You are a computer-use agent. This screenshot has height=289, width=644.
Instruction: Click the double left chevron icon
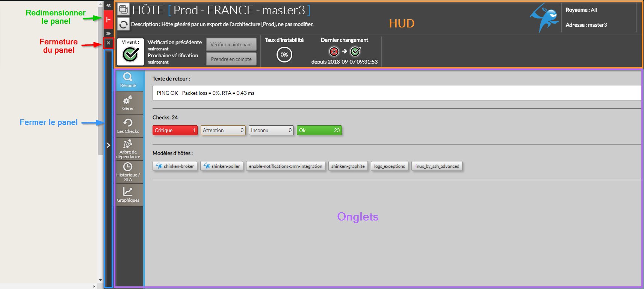(108, 5)
